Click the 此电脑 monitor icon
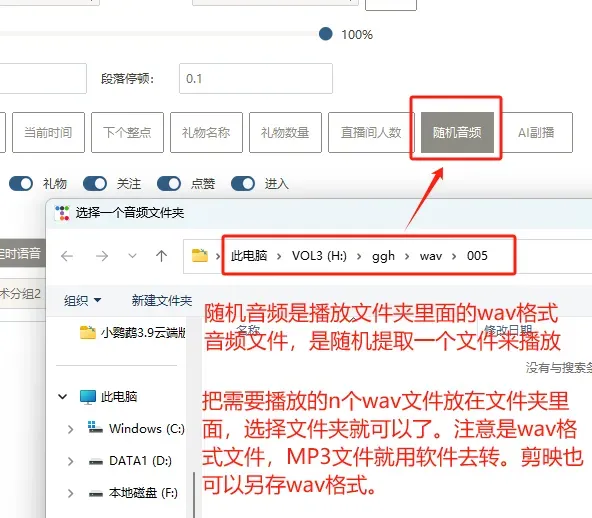The image size is (592, 518). 88,397
